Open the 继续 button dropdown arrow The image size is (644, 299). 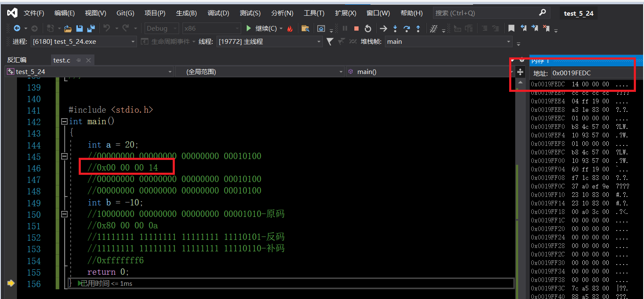pyautogui.click(x=281, y=29)
